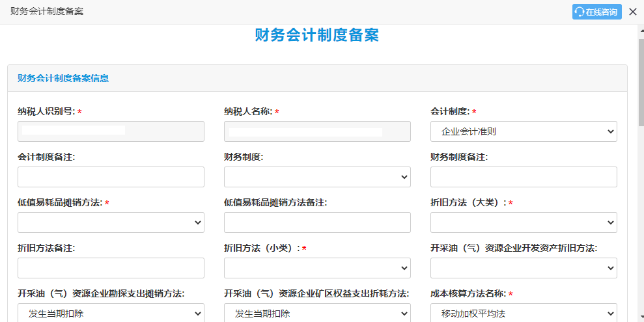Open the 成本核算方法名称 dropdown showing 移动加权平均法

tap(524, 312)
